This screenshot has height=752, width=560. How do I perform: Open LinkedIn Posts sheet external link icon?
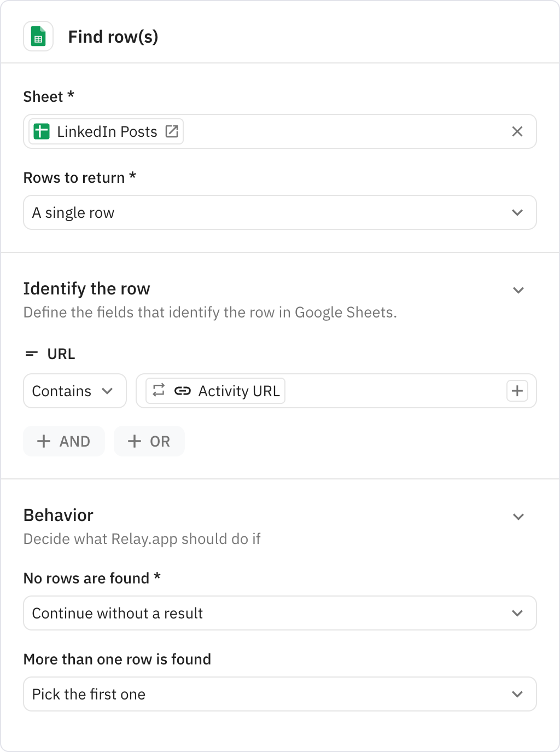tap(172, 131)
